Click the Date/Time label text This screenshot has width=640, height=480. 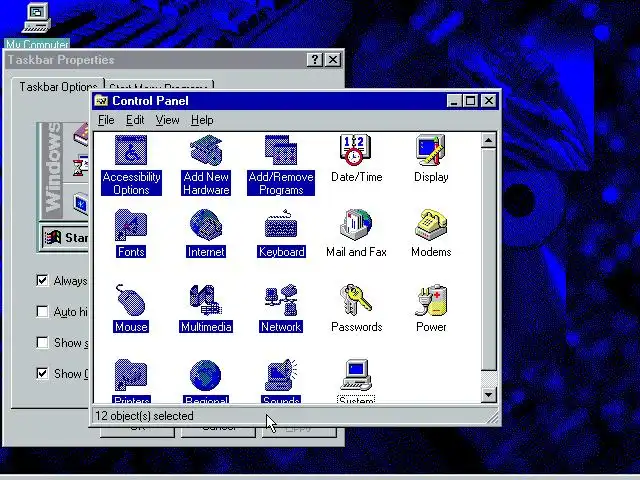pos(357,177)
